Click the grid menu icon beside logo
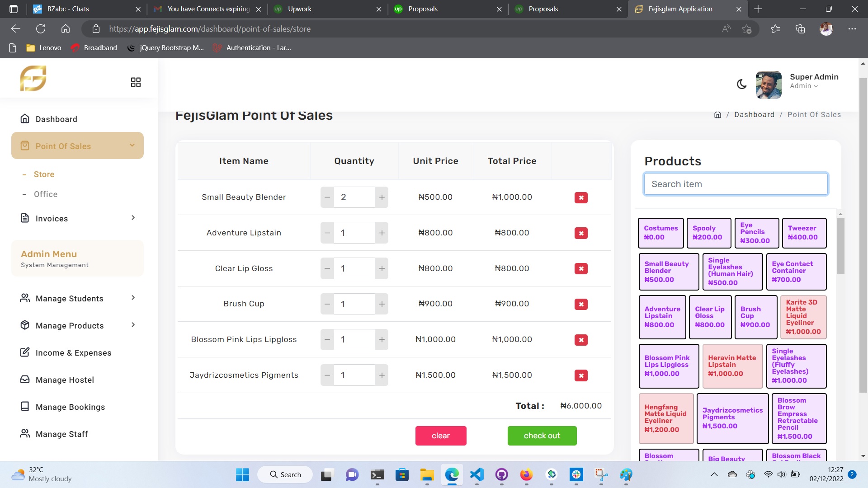 pyautogui.click(x=136, y=82)
